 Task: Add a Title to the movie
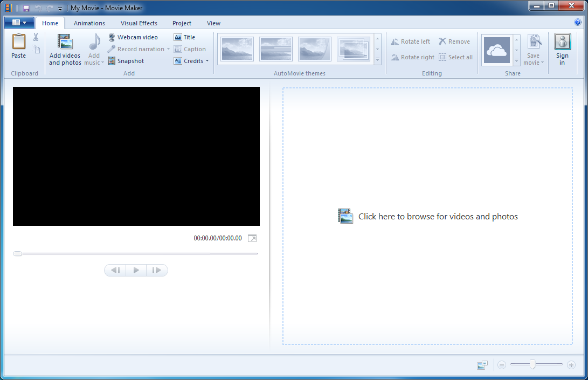[x=184, y=37]
